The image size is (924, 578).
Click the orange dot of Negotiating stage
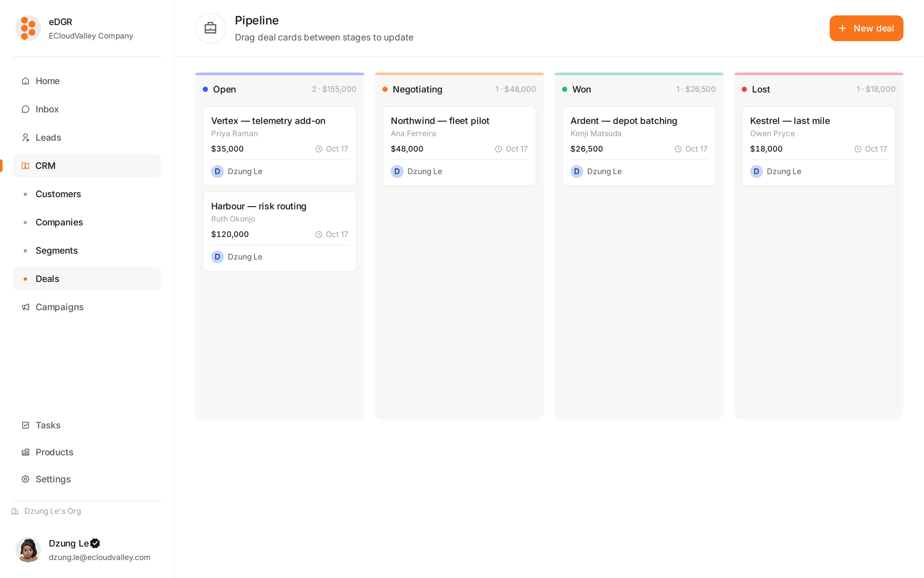click(x=385, y=90)
